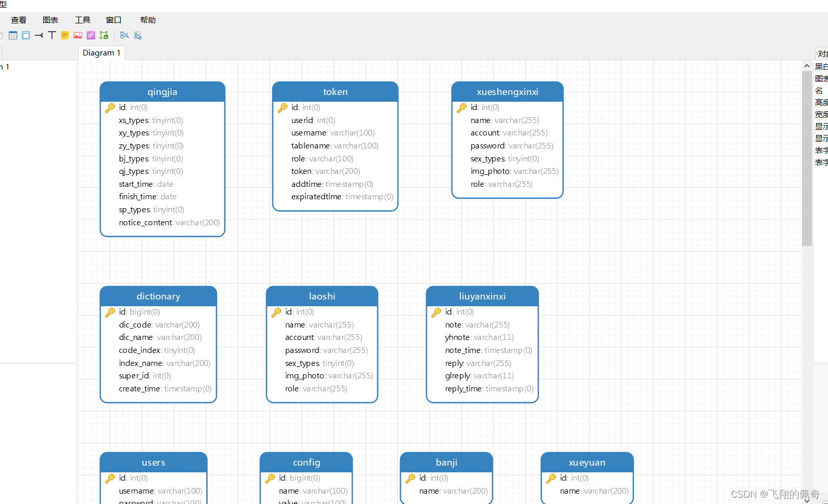This screenshot has height=504, width=828.
Task: Select the Image insert tool
Action: click(x=78, y=35)
